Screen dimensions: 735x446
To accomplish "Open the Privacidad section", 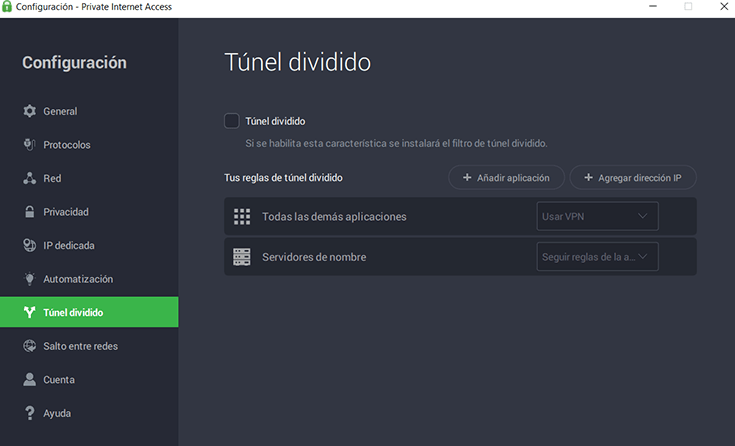I will 89,212.
